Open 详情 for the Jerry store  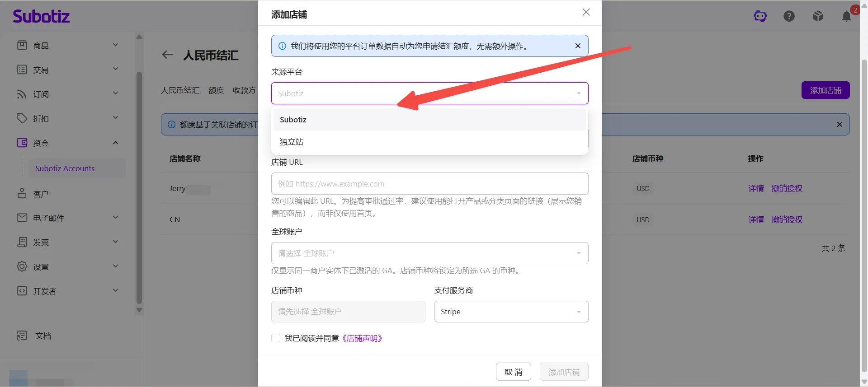pyautogui.click(x=756, y=188)
